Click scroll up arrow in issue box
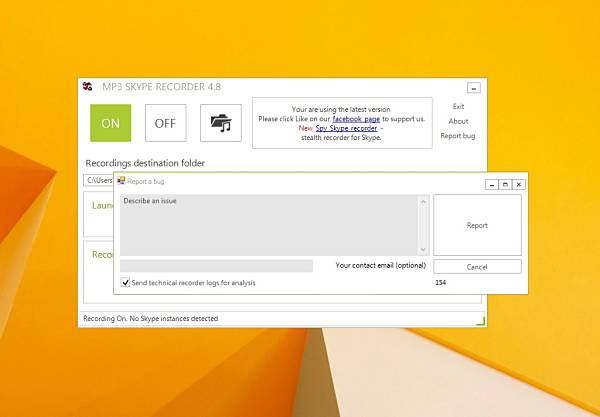This screenshot has height=417, width=600. point(423,201)
